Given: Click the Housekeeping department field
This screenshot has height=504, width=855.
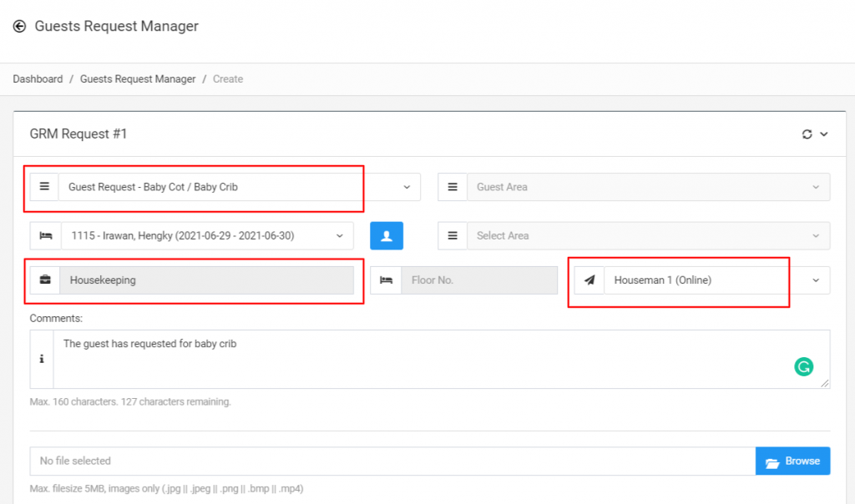Looking at the screenshot, I should click(x=207, y=280).
